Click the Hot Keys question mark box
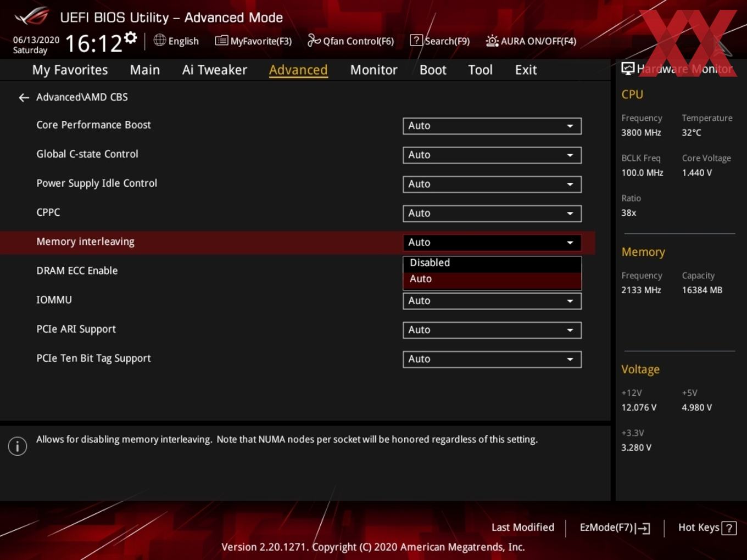The image size is (747, 560). pyautogui.click(x=729, y=528)
